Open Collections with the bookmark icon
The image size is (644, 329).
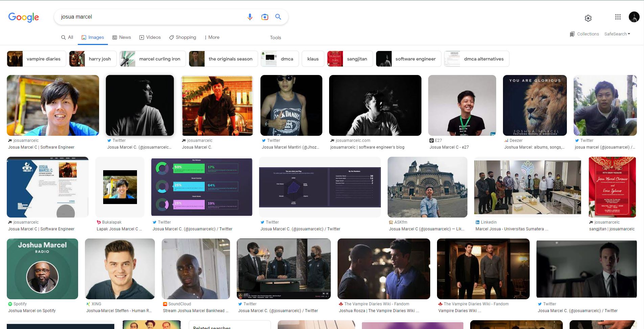point(584,34)
